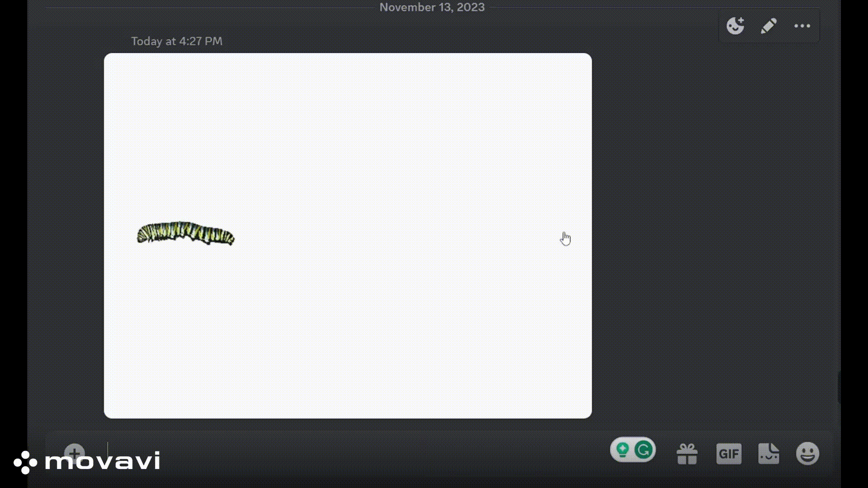This screenshot has height=488, width=868.
Task: Open the attachment plus icon
Action: click(75, 452)
